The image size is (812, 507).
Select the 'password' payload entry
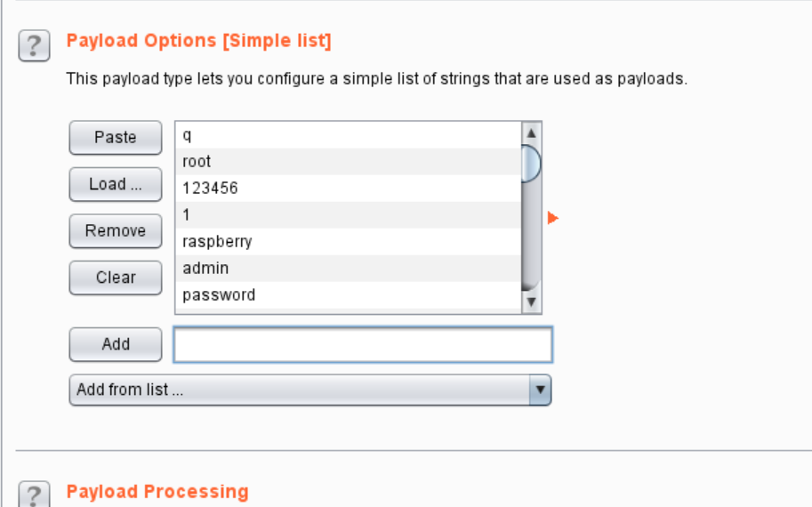349,295
